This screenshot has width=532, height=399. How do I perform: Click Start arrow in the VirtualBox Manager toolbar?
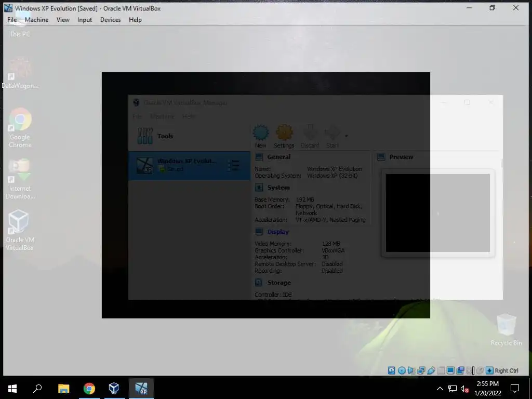click(x=332, y=136)
